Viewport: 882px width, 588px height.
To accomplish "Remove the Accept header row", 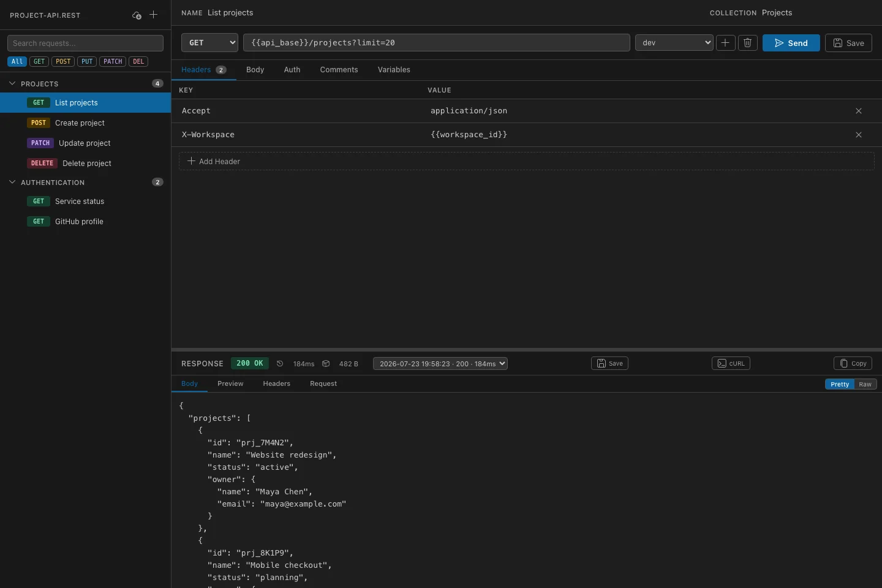I will (x=859, y=111).
